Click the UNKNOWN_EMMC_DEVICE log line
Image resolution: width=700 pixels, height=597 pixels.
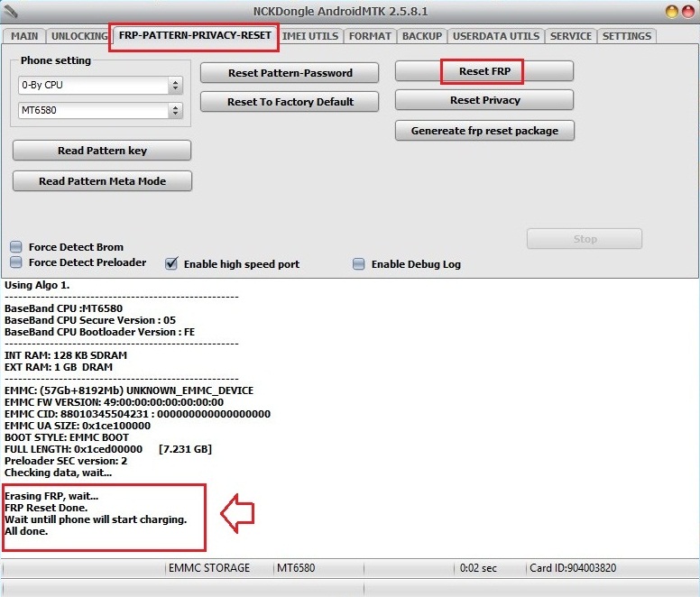[x=129, y=390]
